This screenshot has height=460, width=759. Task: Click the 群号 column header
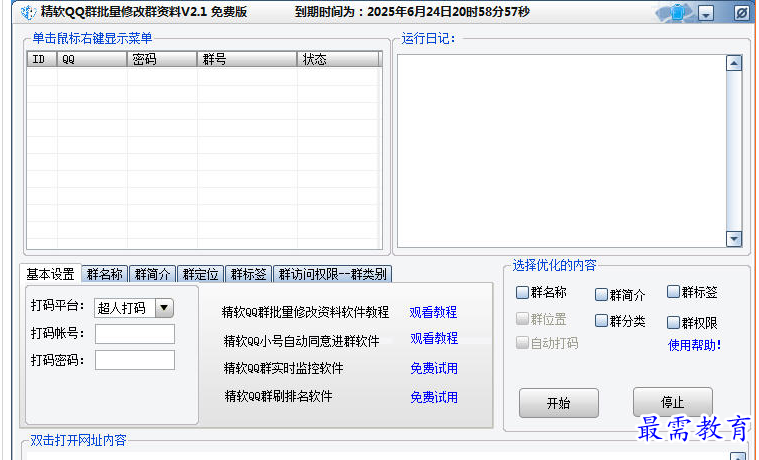[247, 59]
